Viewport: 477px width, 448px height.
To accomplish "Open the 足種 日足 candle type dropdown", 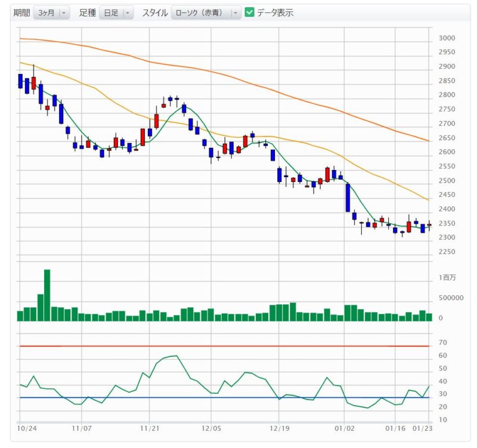I will pyautogui.click(x=116, y=13).
